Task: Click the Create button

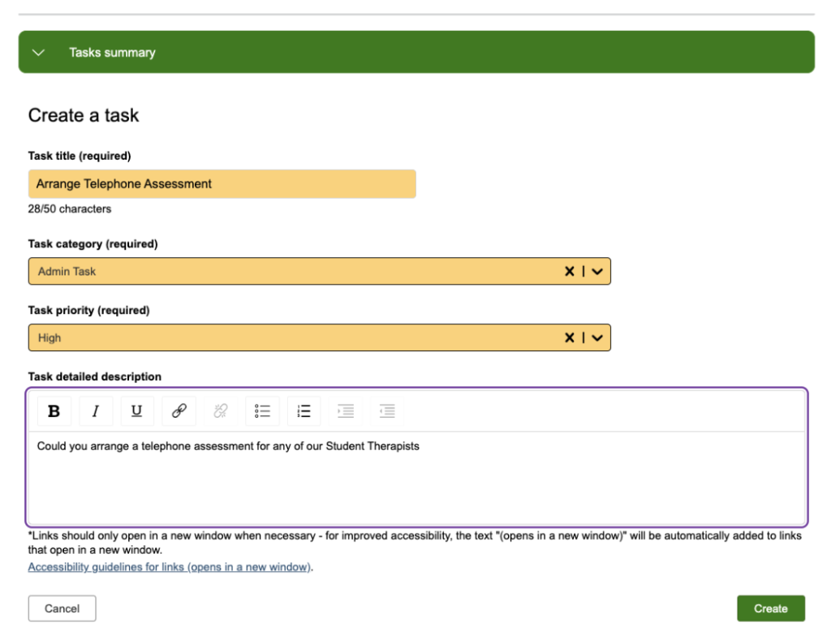Action: coord(770,608)
